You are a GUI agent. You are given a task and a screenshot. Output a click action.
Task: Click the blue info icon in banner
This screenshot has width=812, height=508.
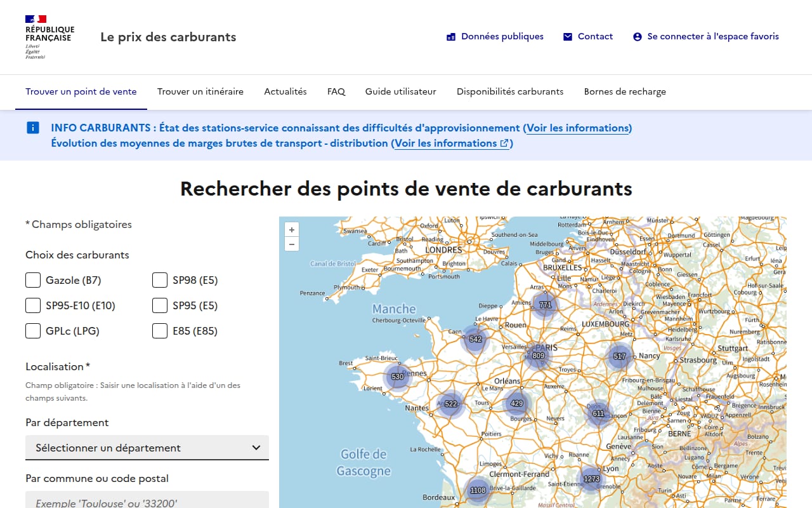33,128
